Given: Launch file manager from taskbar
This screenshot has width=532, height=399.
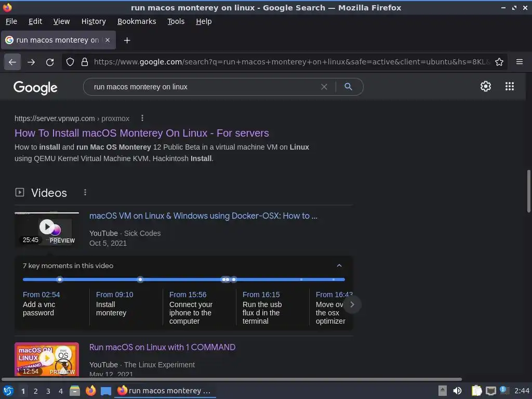Looking at the screenshot, I should [x=75, y=391].
